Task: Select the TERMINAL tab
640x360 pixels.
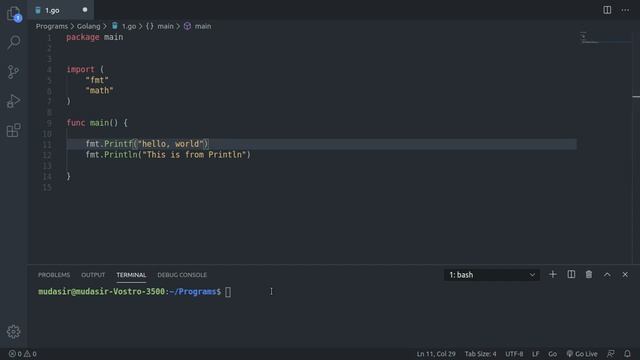Action: pos(131,275)
